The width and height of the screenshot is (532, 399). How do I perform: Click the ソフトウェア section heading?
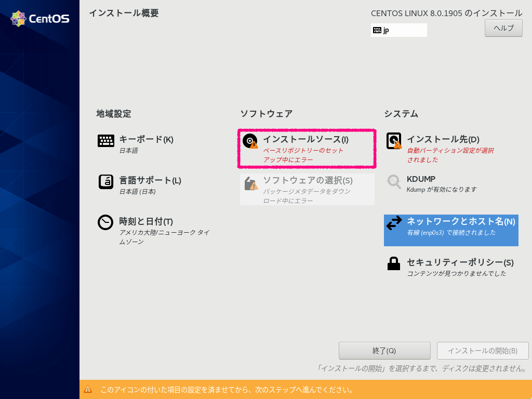pyautogui.click(x=267, y=114)
